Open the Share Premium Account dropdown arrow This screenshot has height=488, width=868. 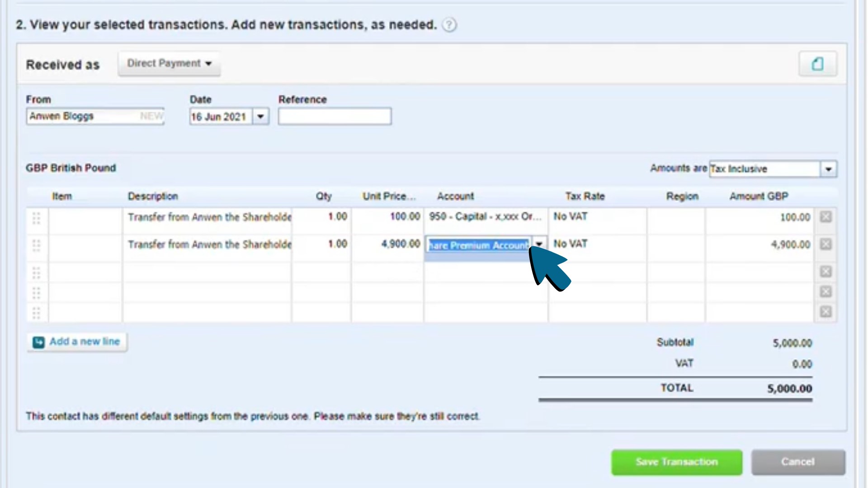click(x=540, y=244)
